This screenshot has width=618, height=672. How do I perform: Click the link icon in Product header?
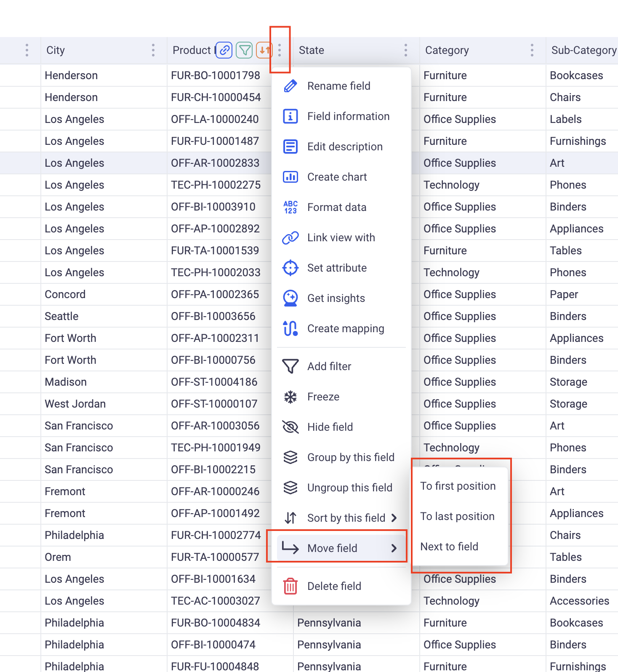click(224, 50)
